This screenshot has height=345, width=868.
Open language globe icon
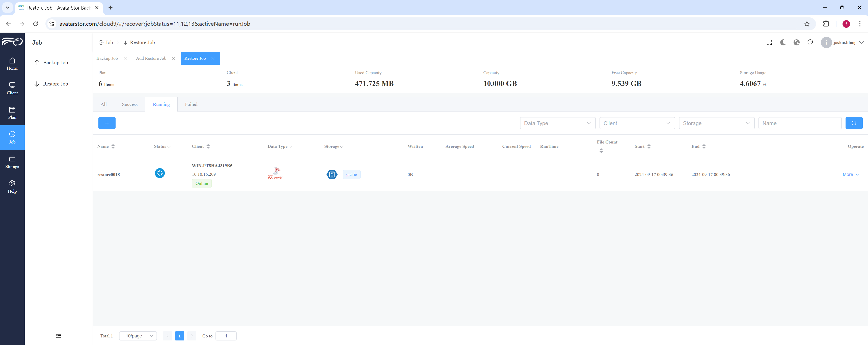pos(797,42)
